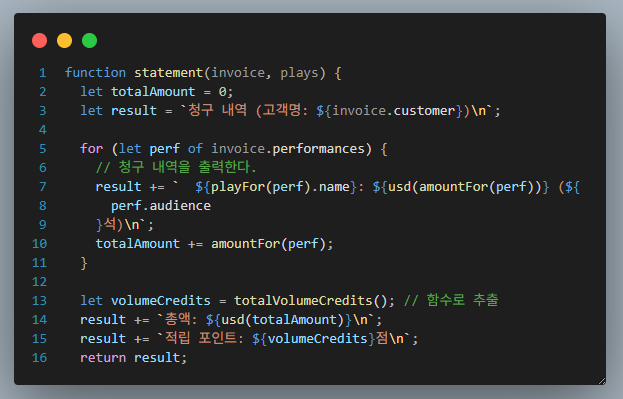This screenshot has width=623, height=399.
Task: Click the resize handle at the window corner
Action: click(602, 381)
